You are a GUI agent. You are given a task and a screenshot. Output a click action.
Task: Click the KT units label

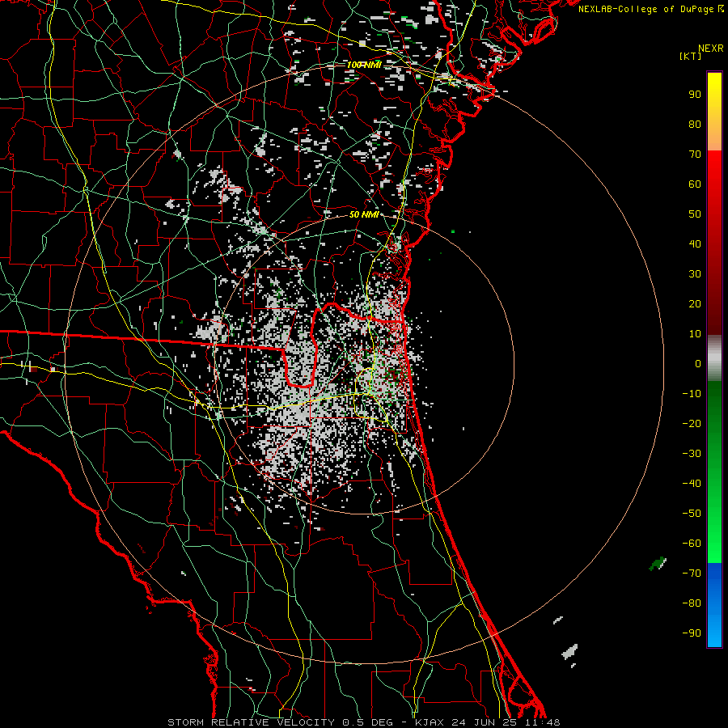(691, 56)
